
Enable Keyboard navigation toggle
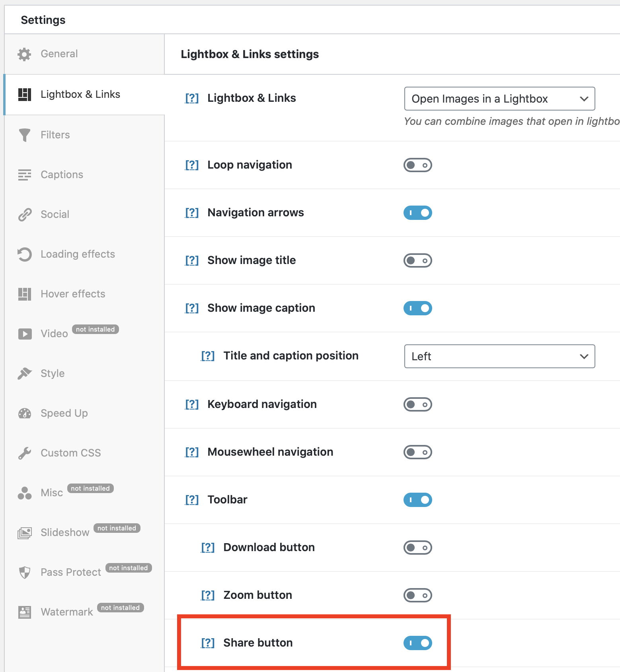pyautogui.click(x=418, y=404)
